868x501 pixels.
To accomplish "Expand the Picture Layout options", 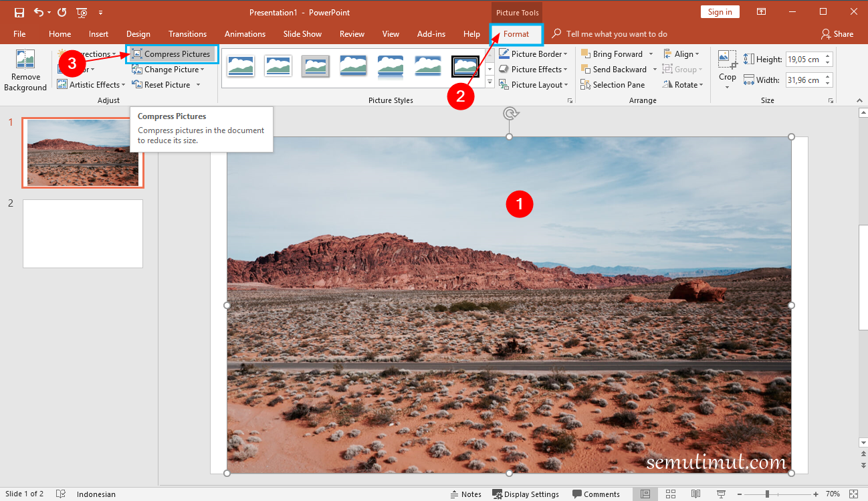I will point(533,85).
